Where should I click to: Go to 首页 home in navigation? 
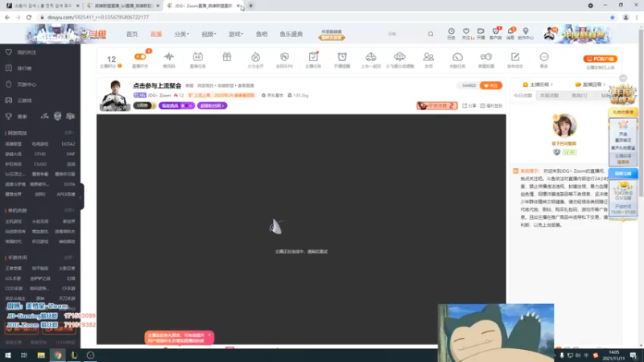pyautogui.click(x=132, y=34)
